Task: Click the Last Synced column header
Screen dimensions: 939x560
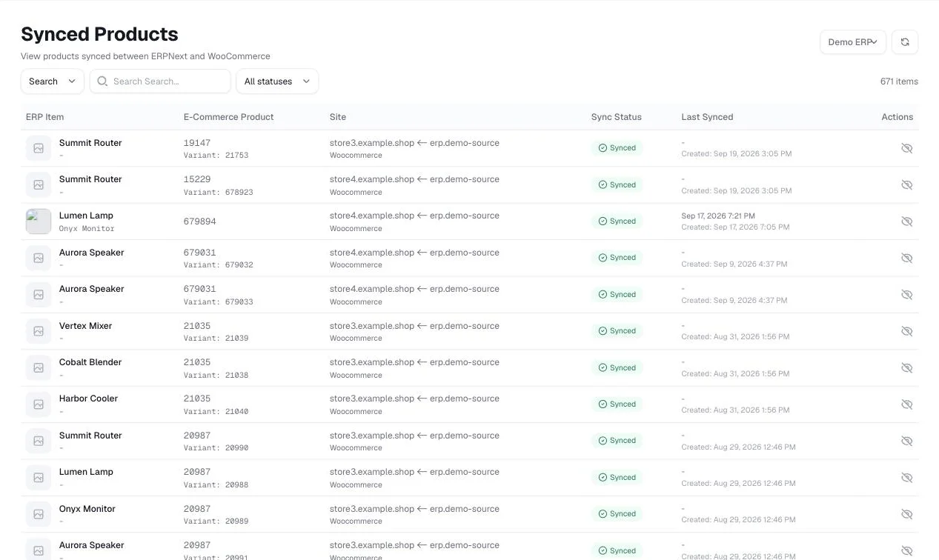Action: (x=707, y=117)
